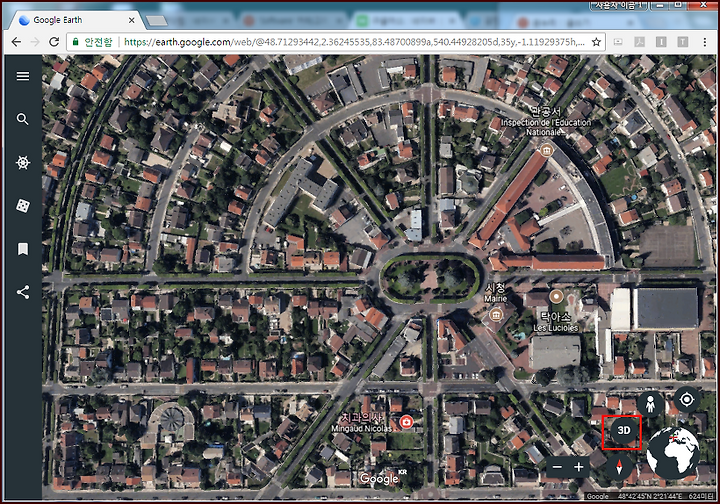Click the compass to reset north

click(619, 467)
